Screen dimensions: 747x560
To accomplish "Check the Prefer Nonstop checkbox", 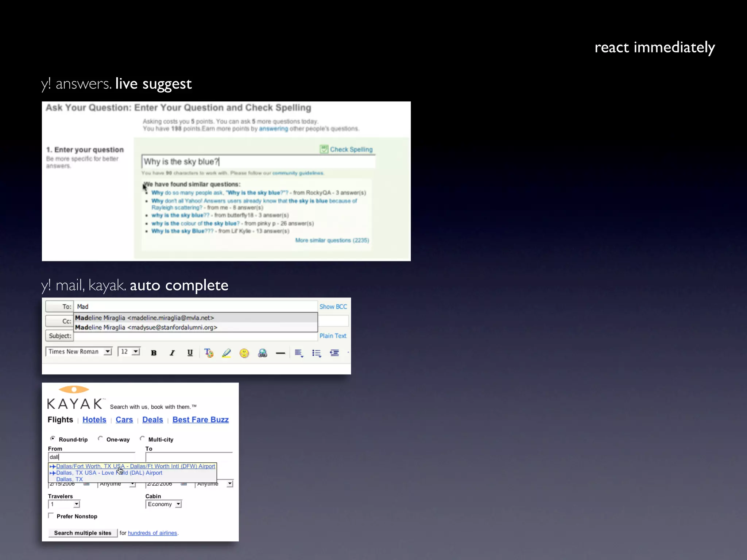I will [x=51, y=516].
